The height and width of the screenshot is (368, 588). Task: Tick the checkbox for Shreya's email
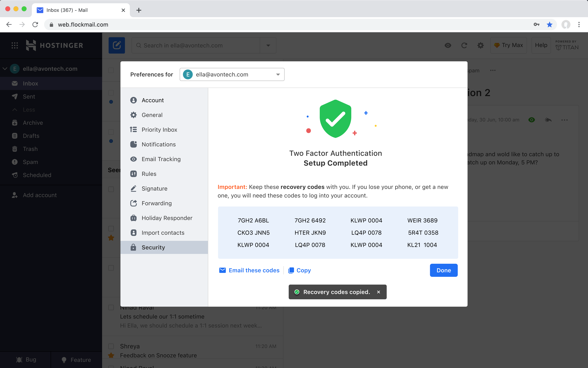click(111, 346)
